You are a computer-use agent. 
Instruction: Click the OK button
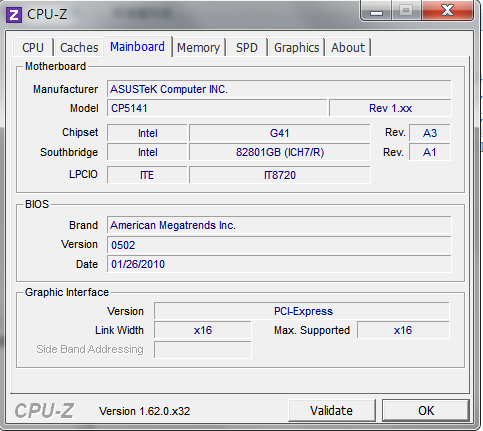click(x=426, y=410)
